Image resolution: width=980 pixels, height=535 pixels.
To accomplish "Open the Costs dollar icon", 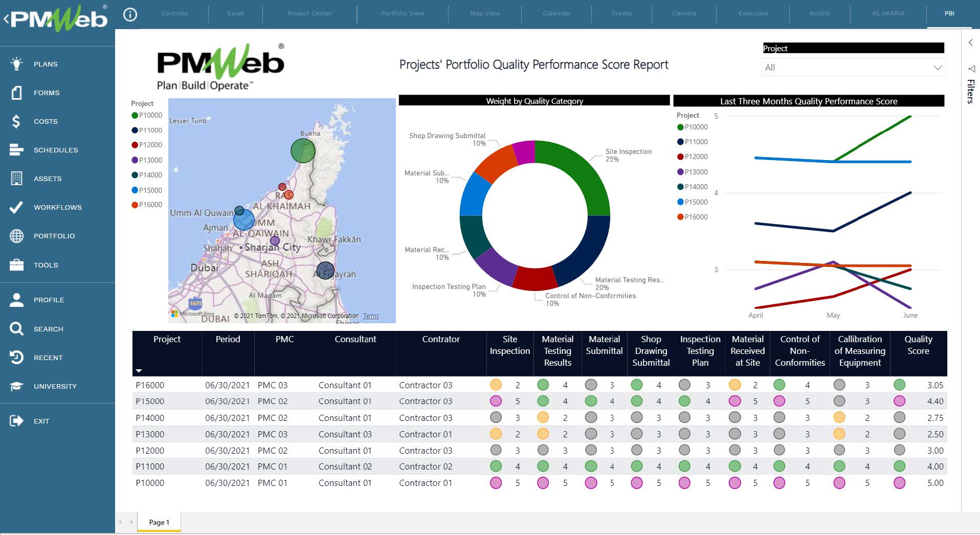I will coord(16,121).
